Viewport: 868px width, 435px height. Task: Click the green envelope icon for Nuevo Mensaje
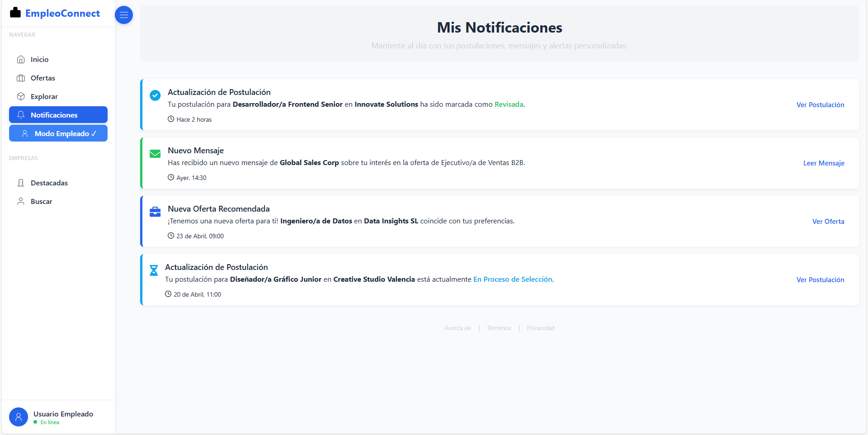[x=155, y=154]
